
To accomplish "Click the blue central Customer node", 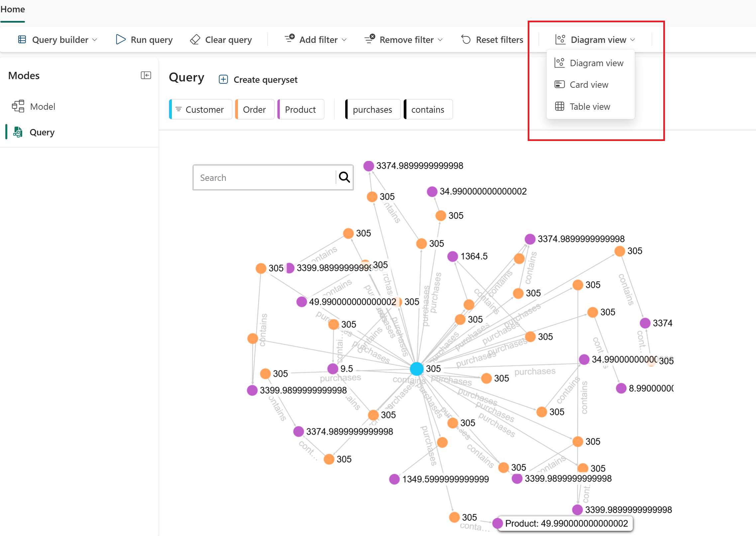I will pyautogui.click(x=416, y=369).
